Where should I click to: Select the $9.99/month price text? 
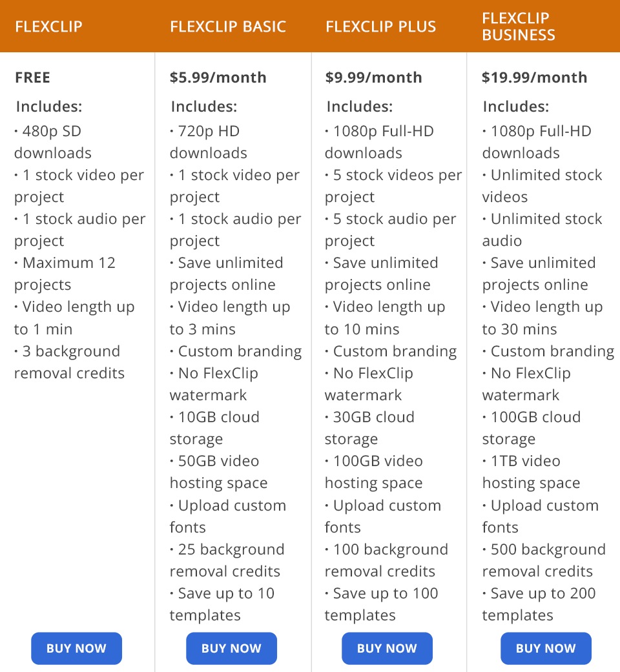pyautogui.click(x=373, y=77)
